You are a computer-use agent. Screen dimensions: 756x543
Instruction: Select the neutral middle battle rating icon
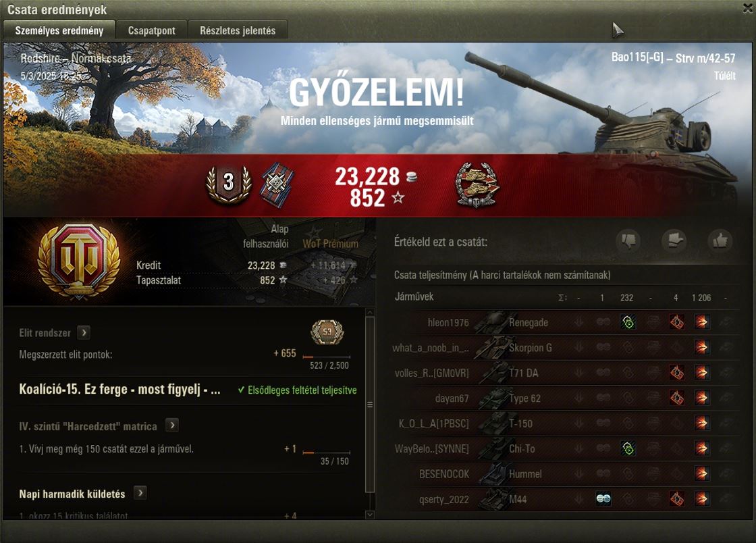(674, 240)
